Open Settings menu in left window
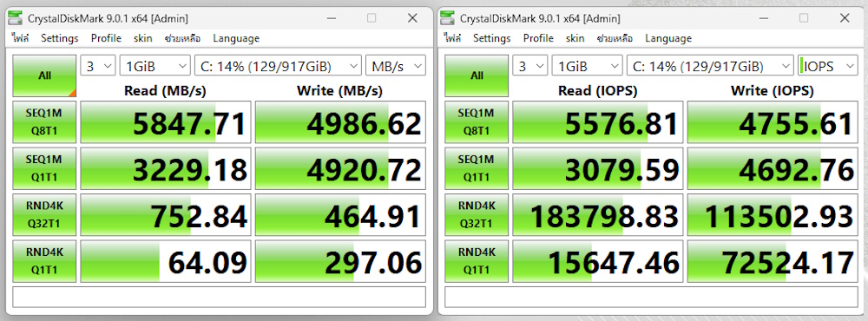The height and width of the screenshot is (321, 868). (60, 38)
